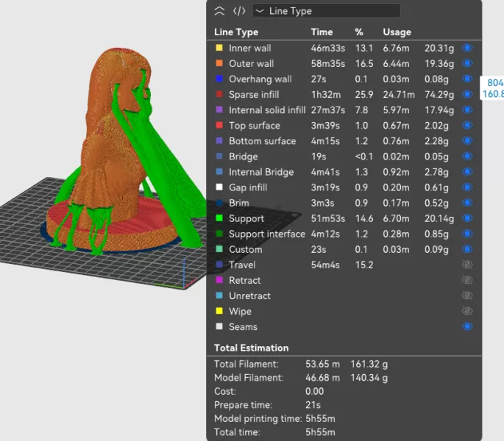Enable Retract visibility eye icon
The width and height of the screenshot is (504, 441).
pyautogui.click(x=467, y=280)
